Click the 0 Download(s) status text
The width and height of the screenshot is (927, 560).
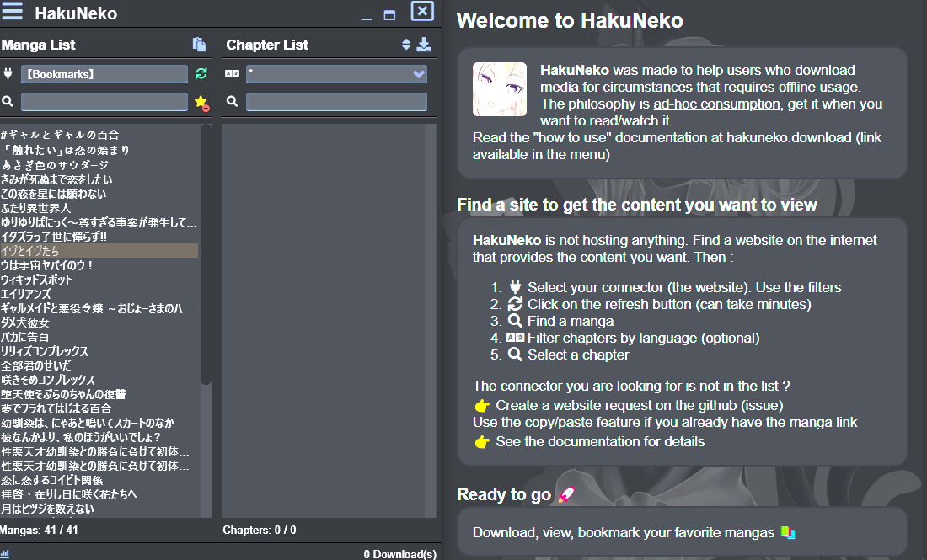[x=400, y=554]
